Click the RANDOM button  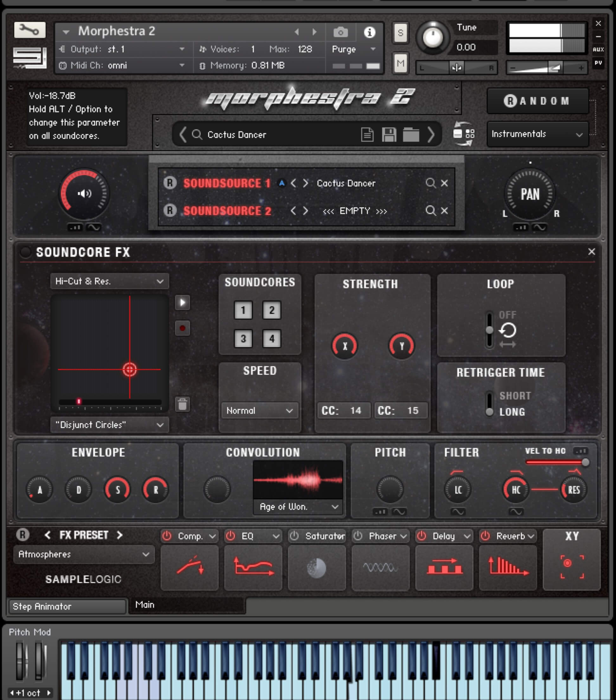[537, 101]
